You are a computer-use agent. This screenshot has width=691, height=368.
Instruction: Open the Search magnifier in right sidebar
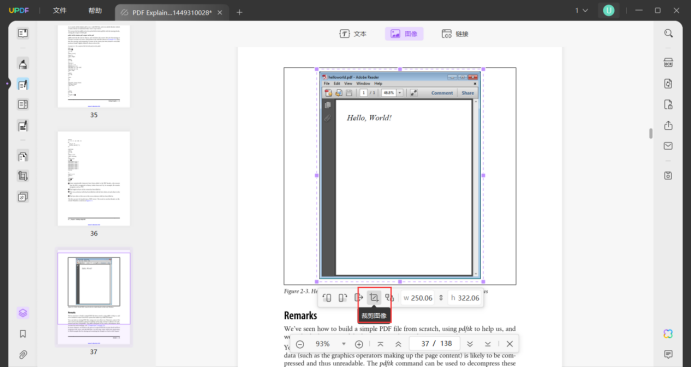(669, 33)
